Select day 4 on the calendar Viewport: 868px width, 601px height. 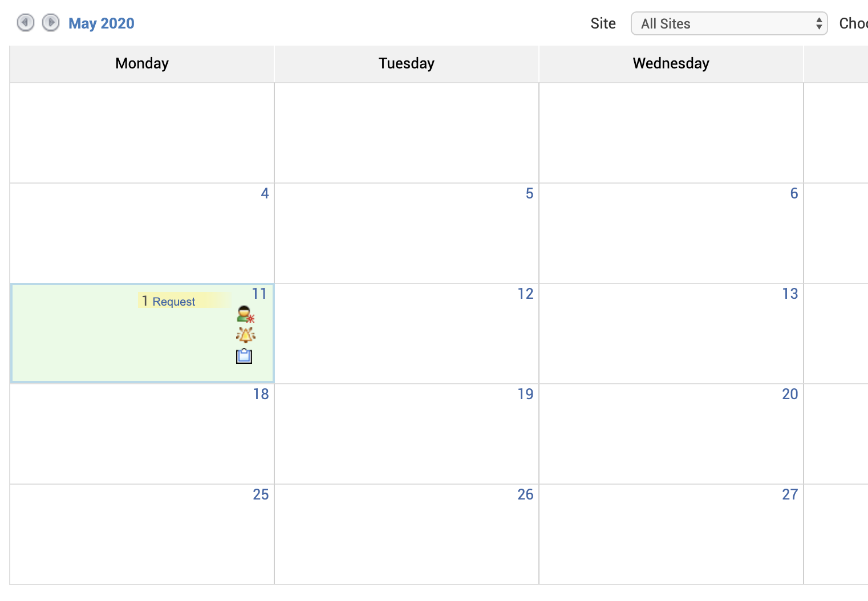(265, 193)
